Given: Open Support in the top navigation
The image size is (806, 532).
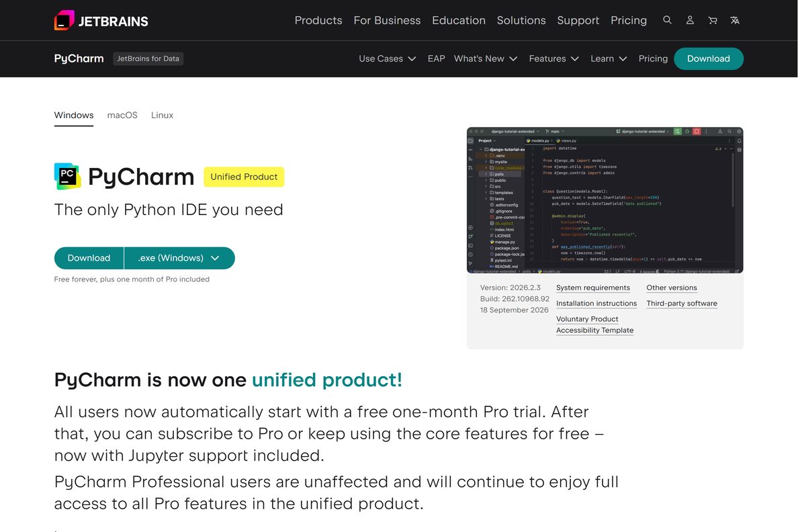Looking at the screenshot, I should [x=578, y=20].
